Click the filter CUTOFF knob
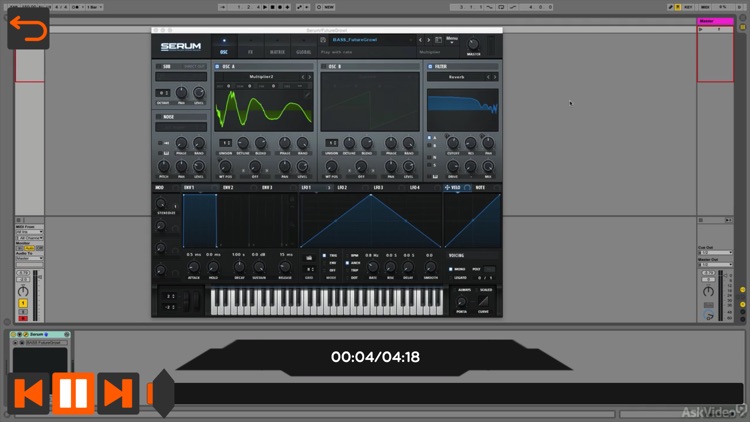This screenshot has width=750, height=422. pos(452,143)
